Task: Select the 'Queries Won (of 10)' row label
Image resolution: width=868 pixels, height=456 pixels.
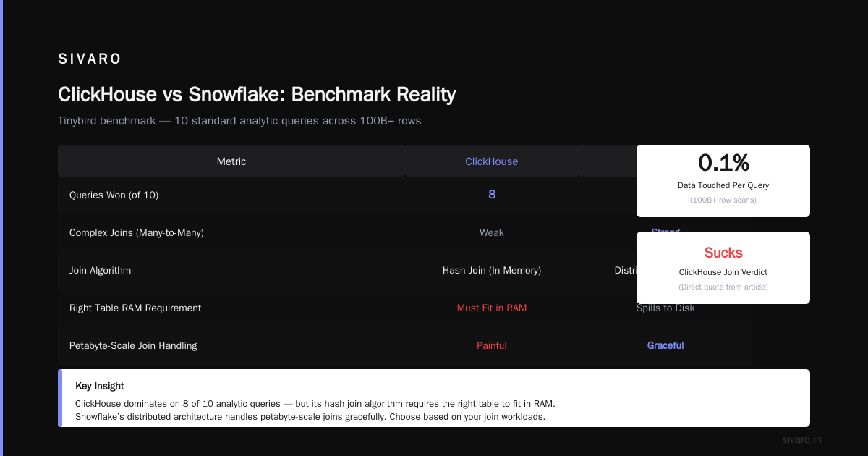Action: coord(114,195)
